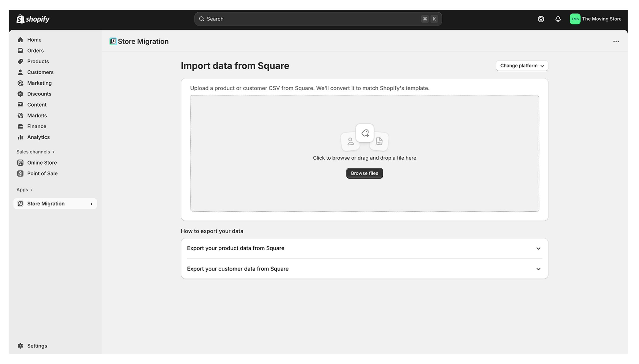Click the Discounts badge icon in sidebar
Image resolution: width=639 pixels, height=364 pixels.
pos(20,94)
